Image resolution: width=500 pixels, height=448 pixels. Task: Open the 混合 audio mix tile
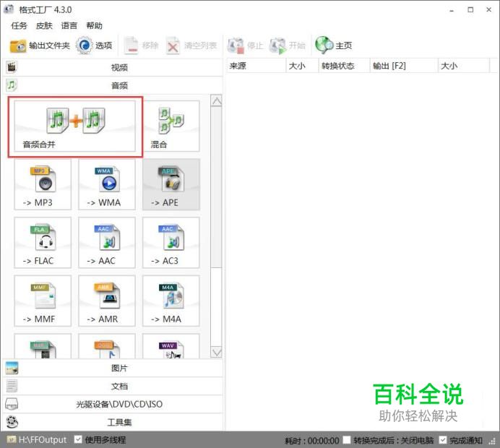[171, 126]
